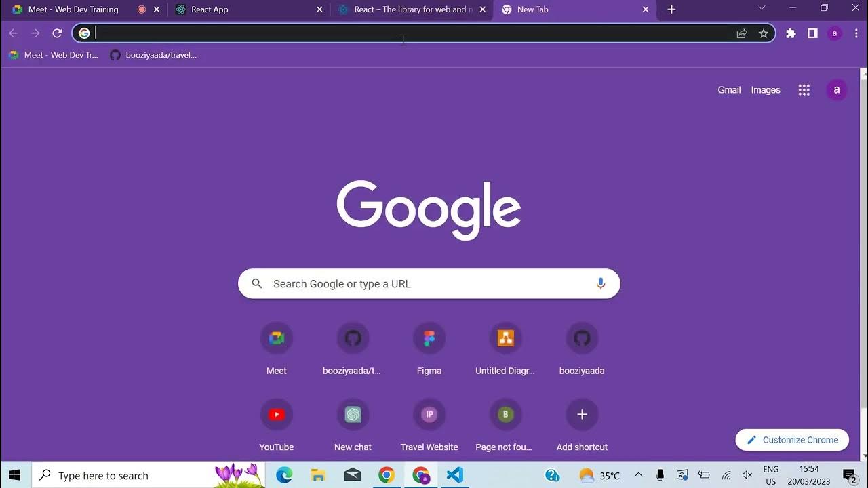This screenshot has height=488, width=868.
Task: Switch to the Meet - Web Dev Training tab
Action: (85, 9)
